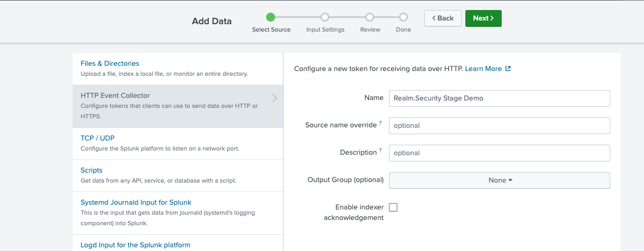This screenshot has height=251, width=644.
Task: Click the green Next button
Action: (x=483, y=18)
